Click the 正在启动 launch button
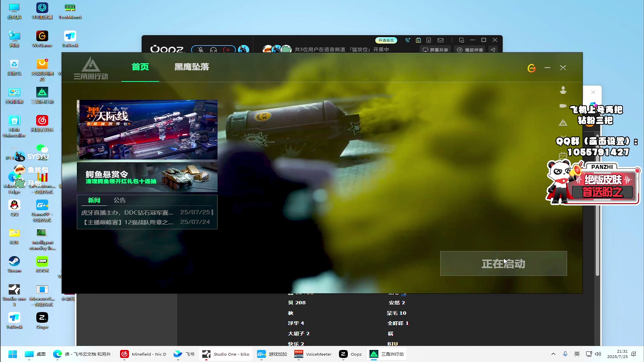This screenshot has width=644, height=362. pos(503,263)
